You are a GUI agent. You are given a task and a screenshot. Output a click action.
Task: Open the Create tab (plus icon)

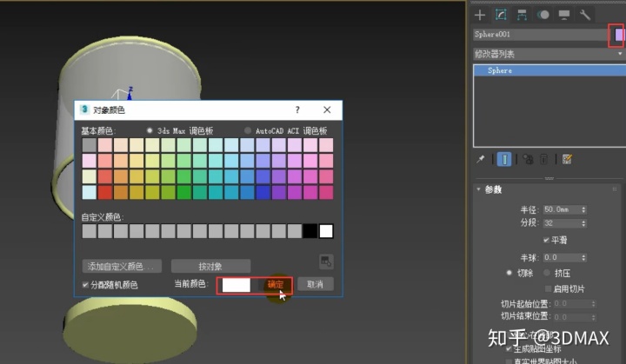pos(480,15)
